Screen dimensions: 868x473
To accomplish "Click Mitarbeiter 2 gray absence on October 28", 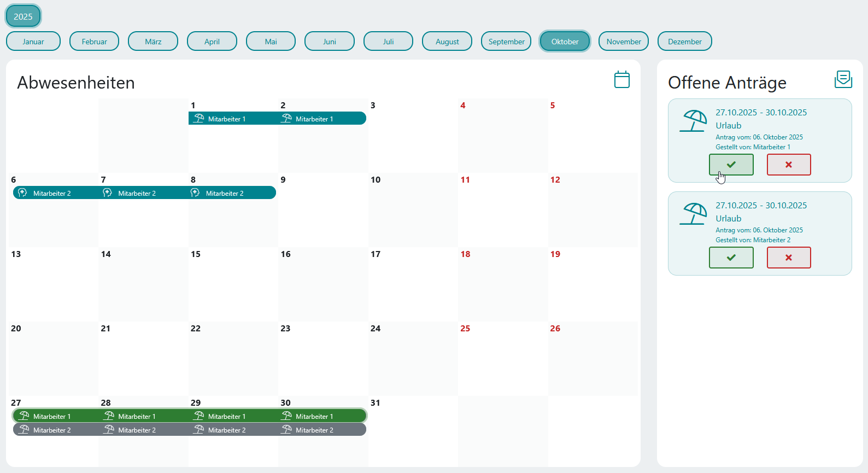I will (137, 430).
